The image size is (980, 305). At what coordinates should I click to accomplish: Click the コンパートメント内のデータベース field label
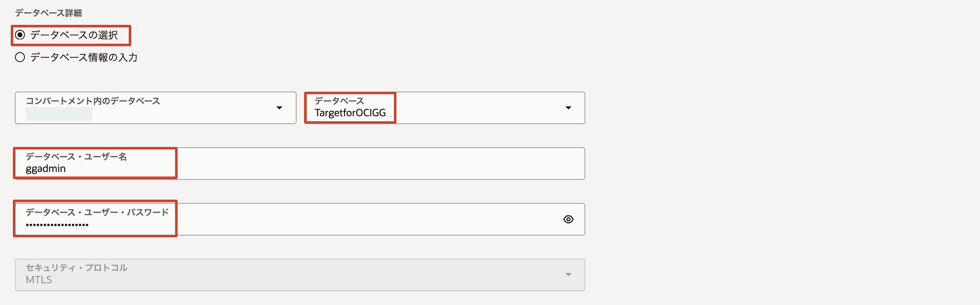pos(93,101)
